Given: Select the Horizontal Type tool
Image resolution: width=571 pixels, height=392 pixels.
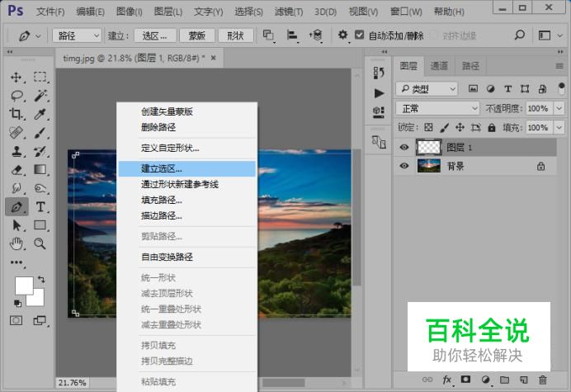Looking at the screenshot, I should [40, 206].
